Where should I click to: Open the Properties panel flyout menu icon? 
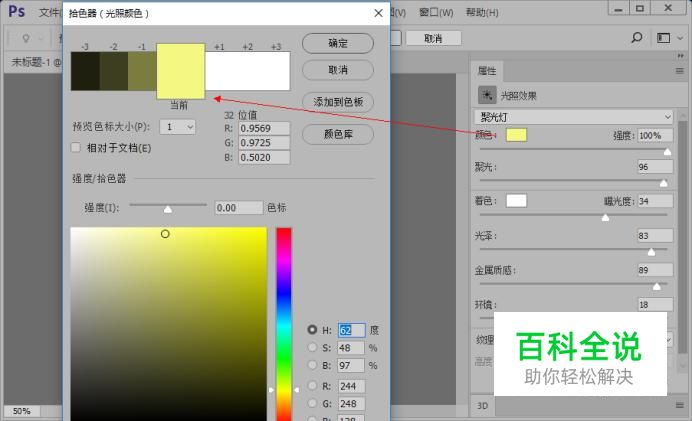679,71
